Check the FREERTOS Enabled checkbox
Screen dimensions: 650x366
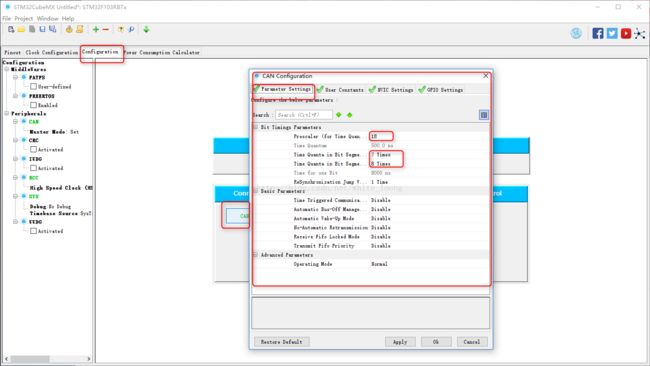click(33, 105)
